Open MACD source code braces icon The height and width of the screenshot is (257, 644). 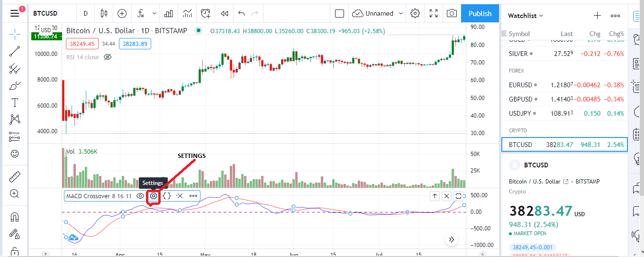[167, 195]
